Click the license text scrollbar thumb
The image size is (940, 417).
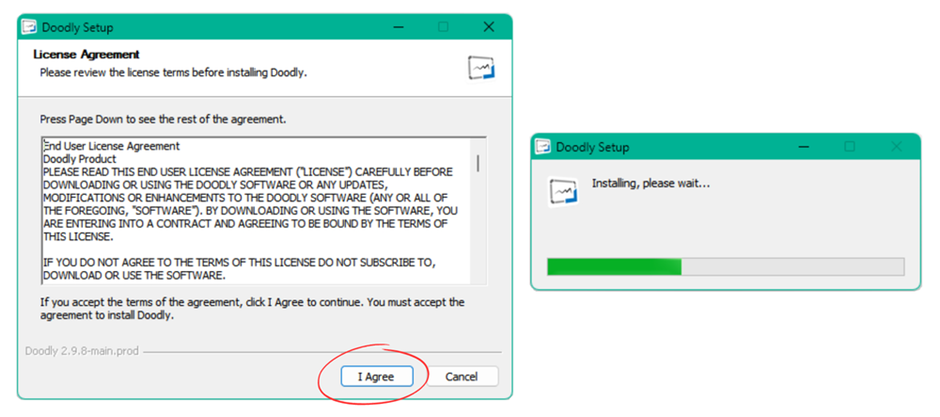coord(478,162)
